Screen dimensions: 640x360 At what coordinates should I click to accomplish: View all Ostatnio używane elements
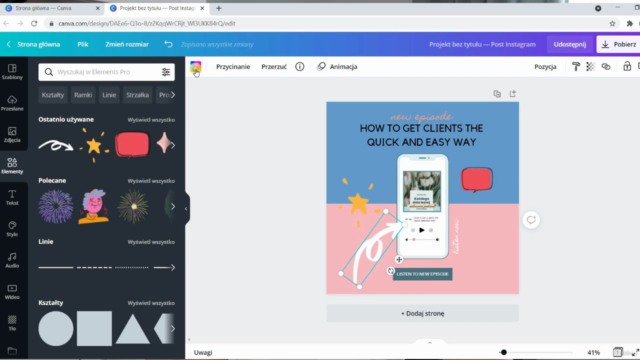151,120
